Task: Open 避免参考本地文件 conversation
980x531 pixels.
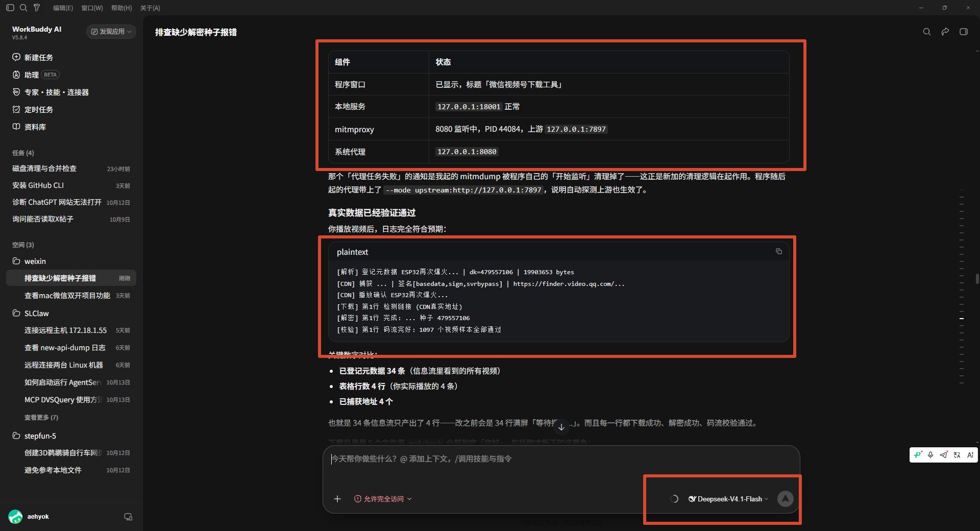Action: pyautogui.click(x=71, y=470)
